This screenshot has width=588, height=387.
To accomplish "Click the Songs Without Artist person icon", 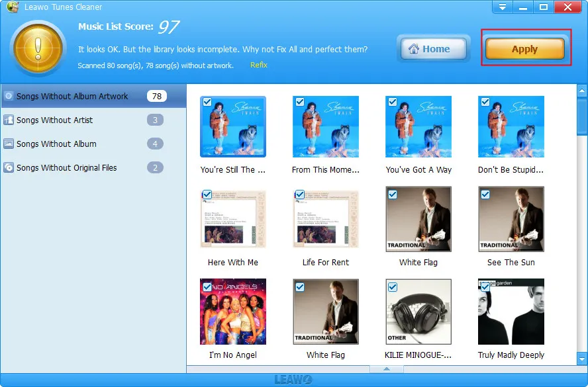I will click(9, 120).
